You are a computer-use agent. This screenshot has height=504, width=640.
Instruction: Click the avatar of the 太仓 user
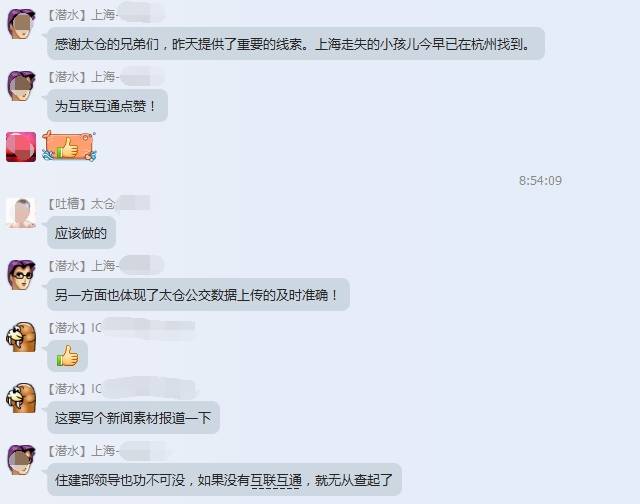point(21,212)
